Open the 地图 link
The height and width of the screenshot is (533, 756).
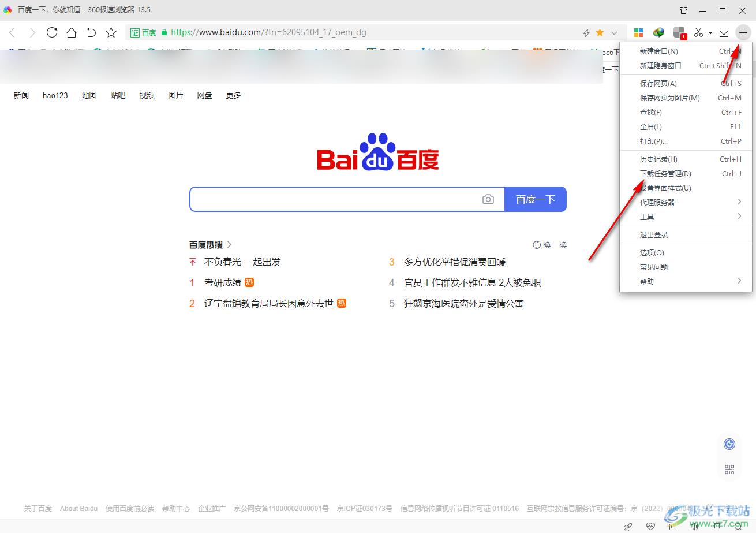(89, 95)
